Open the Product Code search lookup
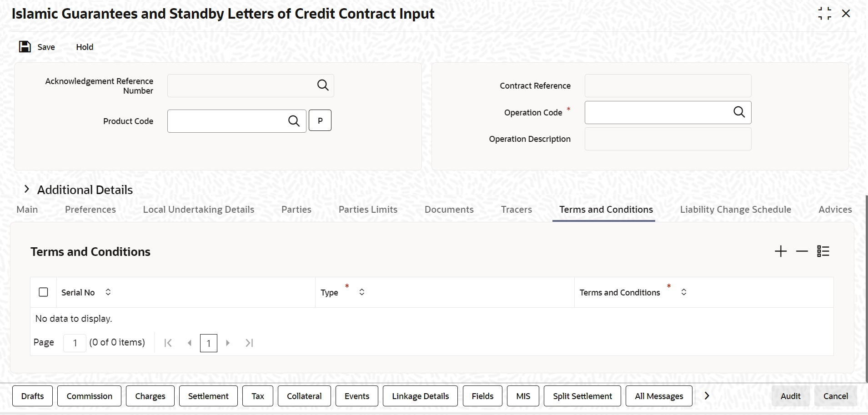Image resolution: width=868 pixels, height=415 pixels. click(x=294, y=121)
